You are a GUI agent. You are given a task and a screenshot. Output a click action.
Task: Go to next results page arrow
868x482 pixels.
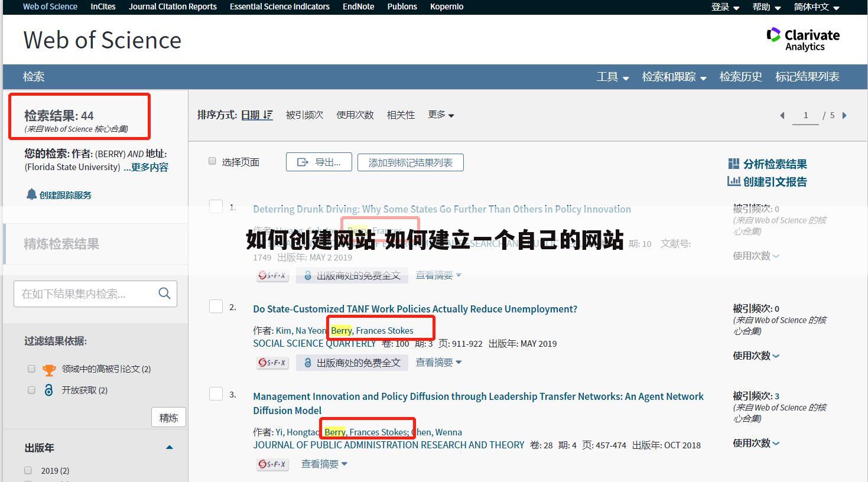(844, 115)
